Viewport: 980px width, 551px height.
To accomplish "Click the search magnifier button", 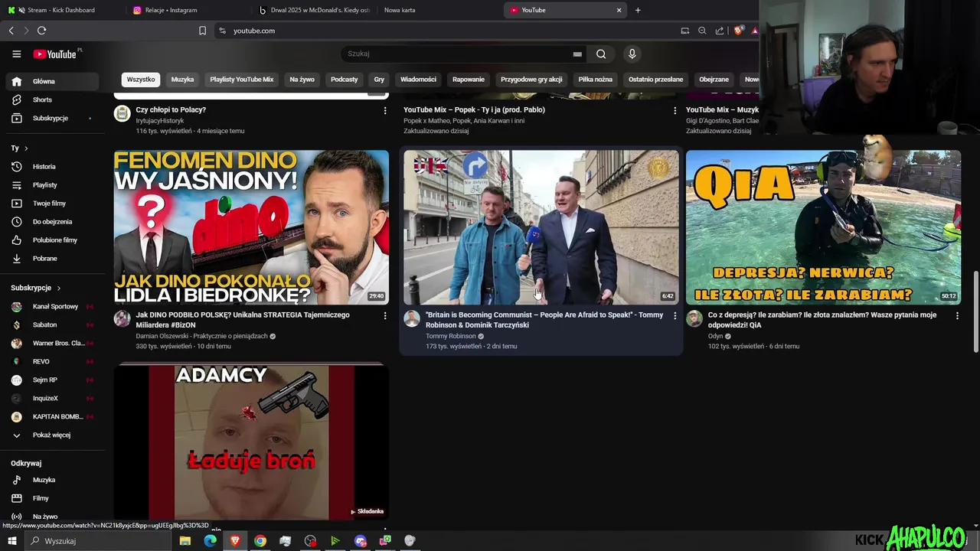I will [601, 54].
